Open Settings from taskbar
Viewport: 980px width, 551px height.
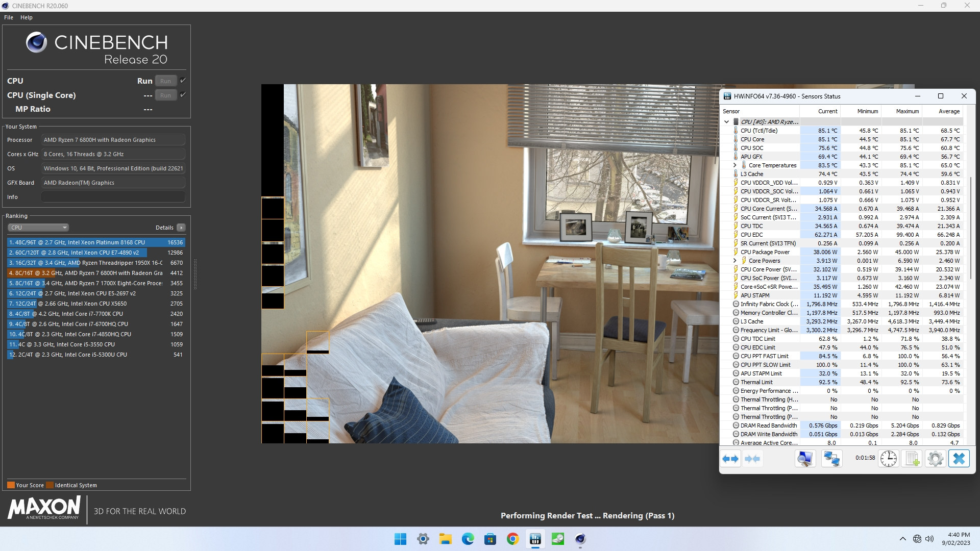click(x=423, y=539)
